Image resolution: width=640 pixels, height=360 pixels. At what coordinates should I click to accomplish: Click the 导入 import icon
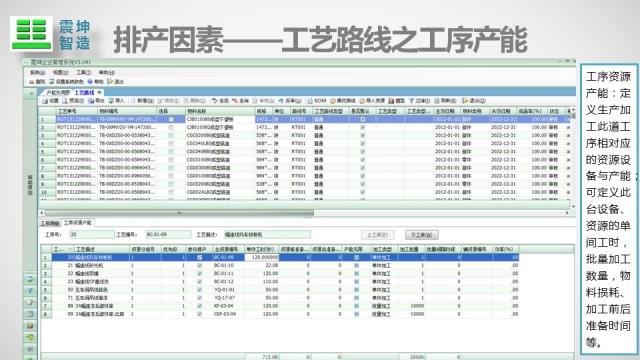coord(111,100)
